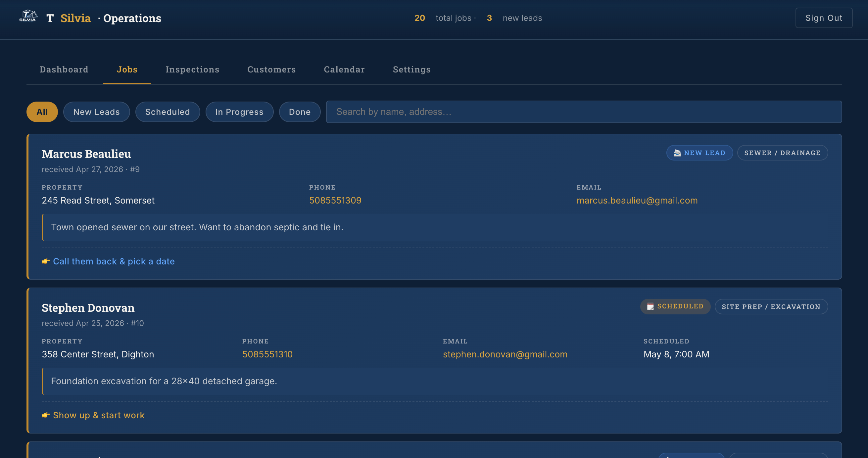
Task: Open the Settings tab
Action: (411, 69)
